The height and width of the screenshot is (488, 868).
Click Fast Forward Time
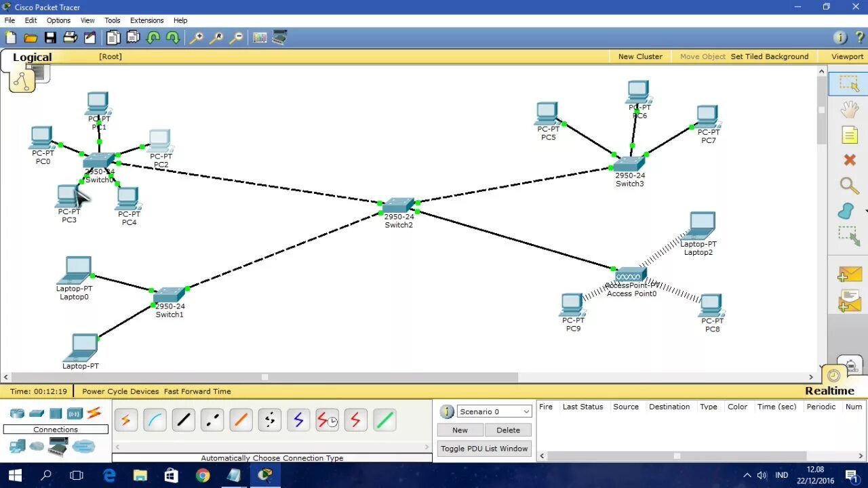(x=197, y=391)
